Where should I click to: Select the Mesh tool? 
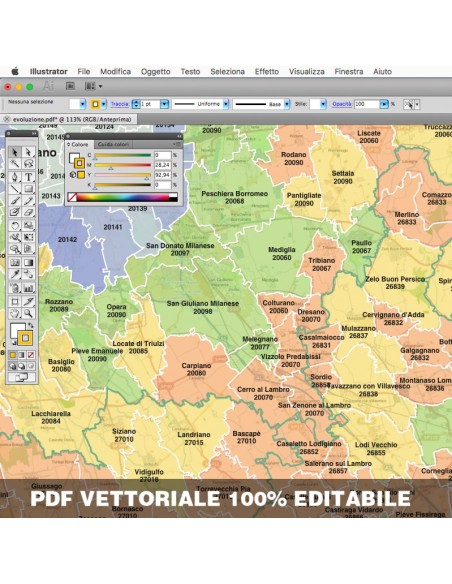pyautogui.click(x=15, y=263)
